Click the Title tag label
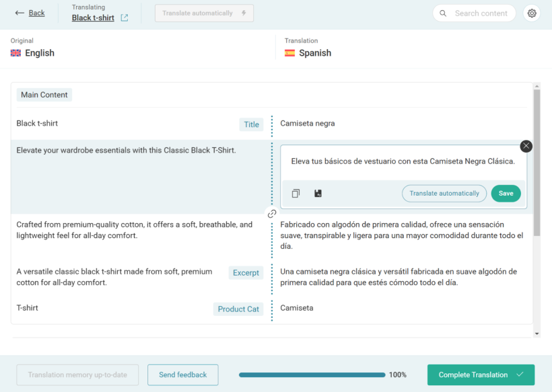 pos(251,124)
